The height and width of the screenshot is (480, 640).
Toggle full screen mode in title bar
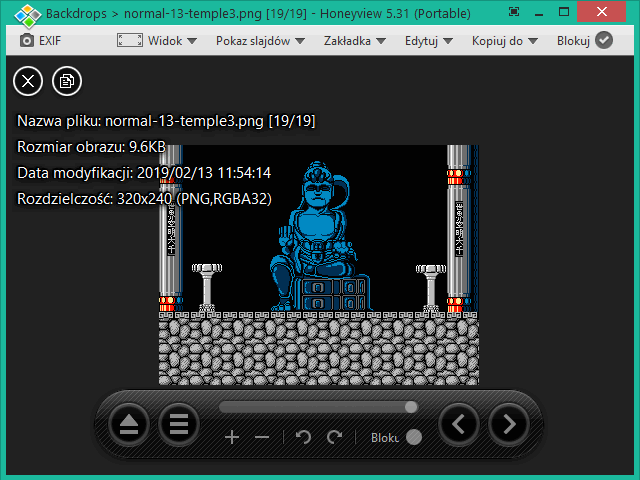(514, 12)
